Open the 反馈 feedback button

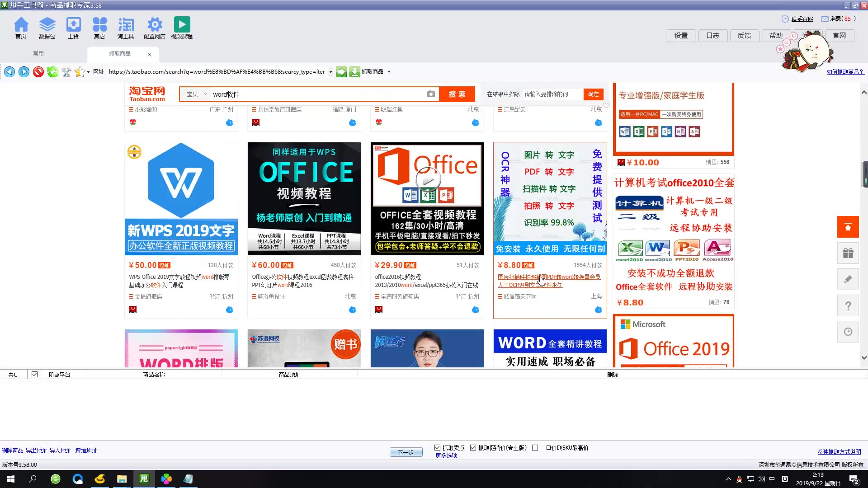[x=745, y=36]
